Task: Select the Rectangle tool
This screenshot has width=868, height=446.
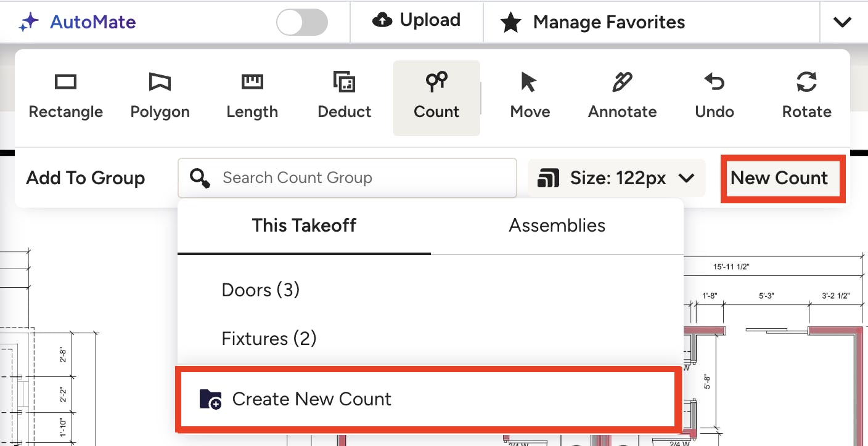Action: 66,97
